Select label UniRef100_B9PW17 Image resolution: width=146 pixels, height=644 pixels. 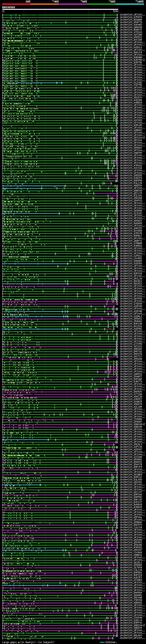click(x=131, y=236)
